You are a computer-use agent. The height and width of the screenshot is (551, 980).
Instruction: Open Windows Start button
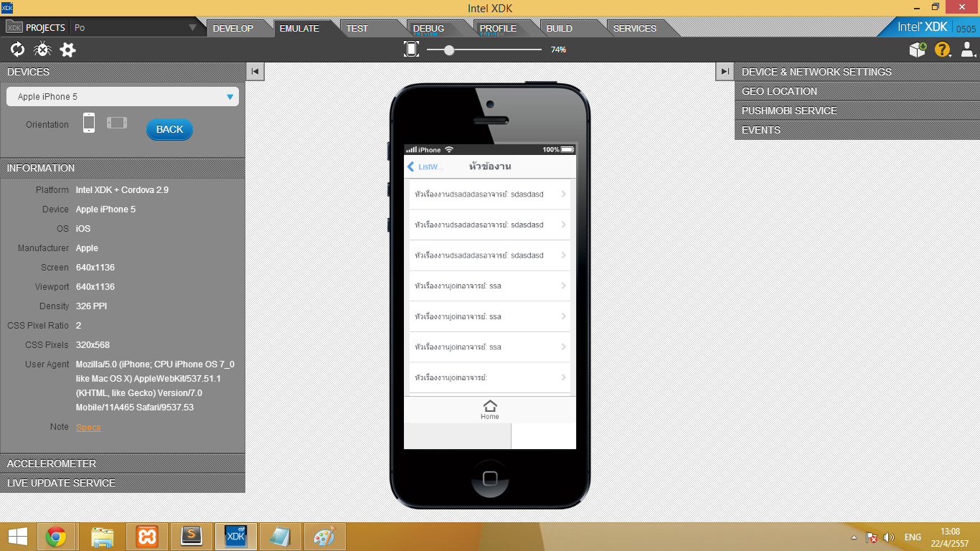click(x=17, y=537)
